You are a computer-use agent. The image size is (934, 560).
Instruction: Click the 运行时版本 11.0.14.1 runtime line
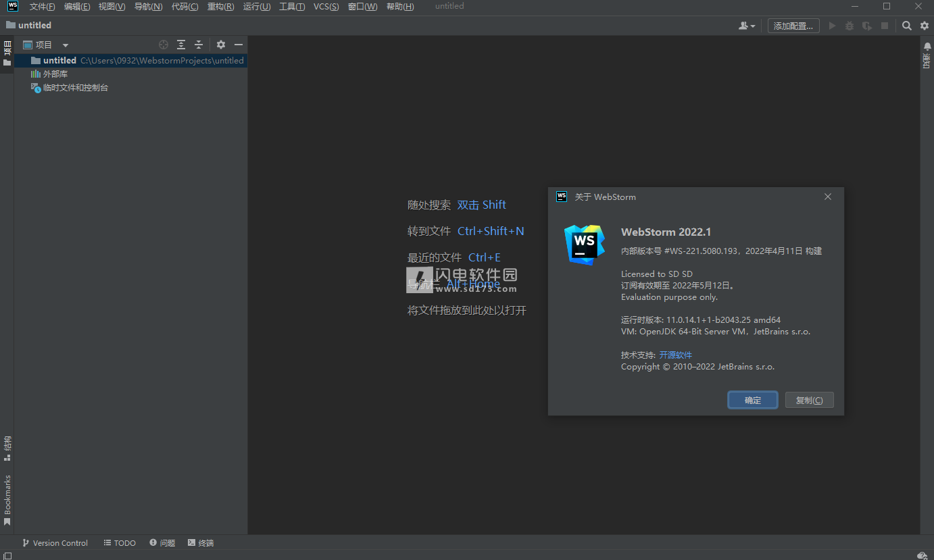pos(701,320)
